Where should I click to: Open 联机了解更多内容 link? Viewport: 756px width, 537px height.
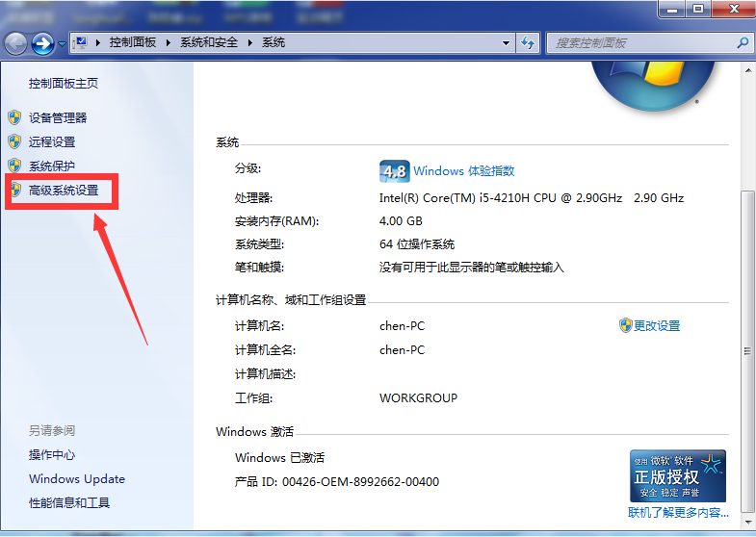[x=678, y=512]
